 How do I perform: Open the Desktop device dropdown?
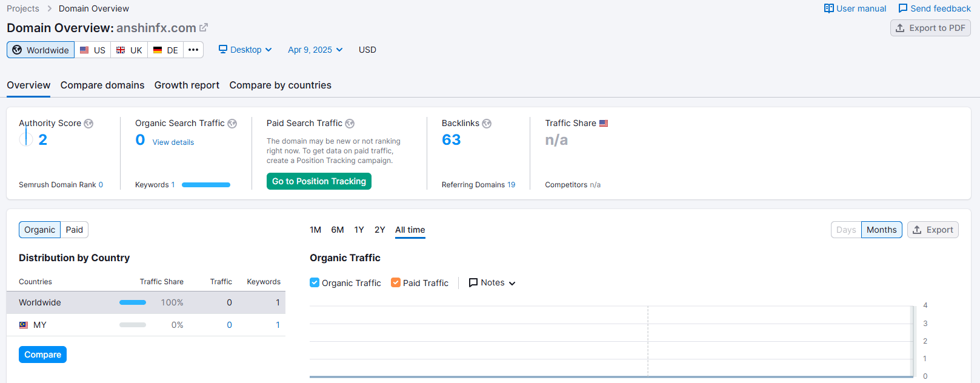point(245,50)
